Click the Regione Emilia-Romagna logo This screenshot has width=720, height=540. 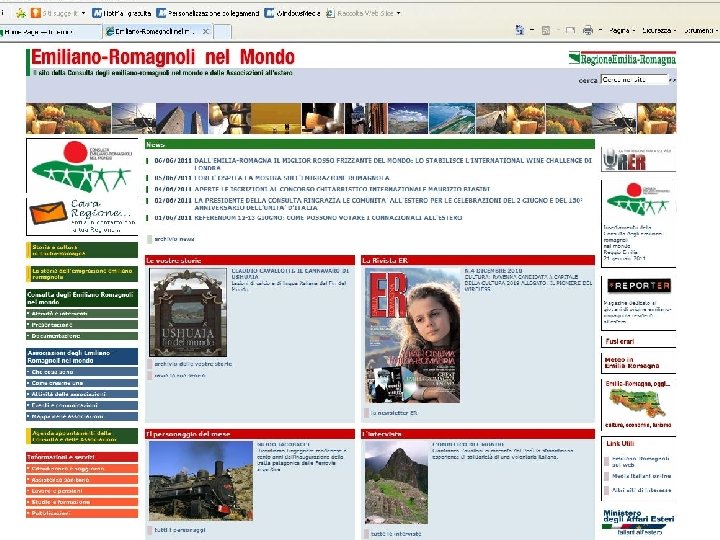click(x=622, y=58)
